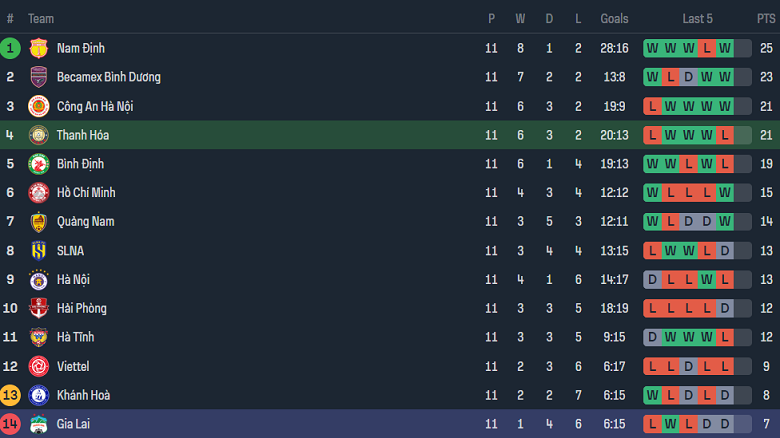Click the Bình Định club logo
The image size is (780, 438).
coord(39,164)
